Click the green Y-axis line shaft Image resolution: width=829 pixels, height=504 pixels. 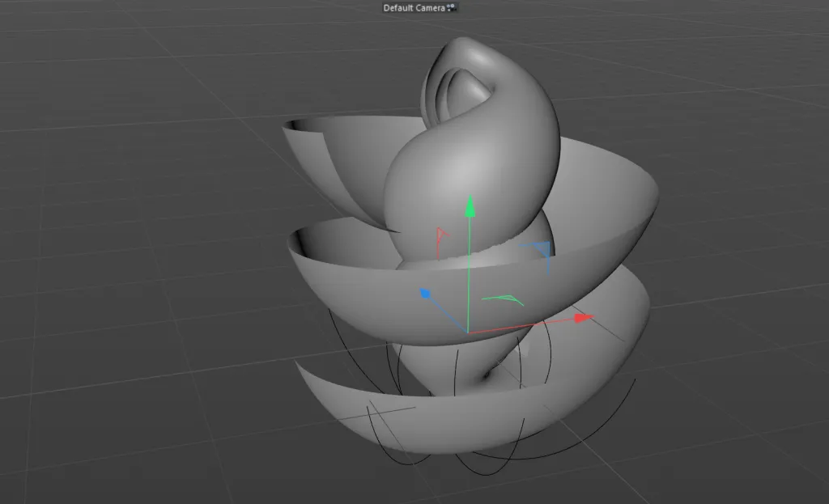click(x=469, y=275)
